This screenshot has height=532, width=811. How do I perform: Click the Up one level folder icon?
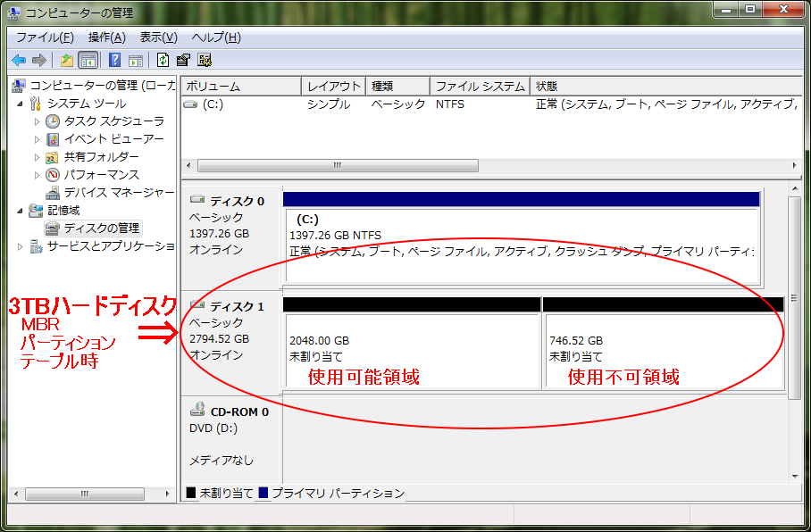pyautogui.click(x=66, y=60)
